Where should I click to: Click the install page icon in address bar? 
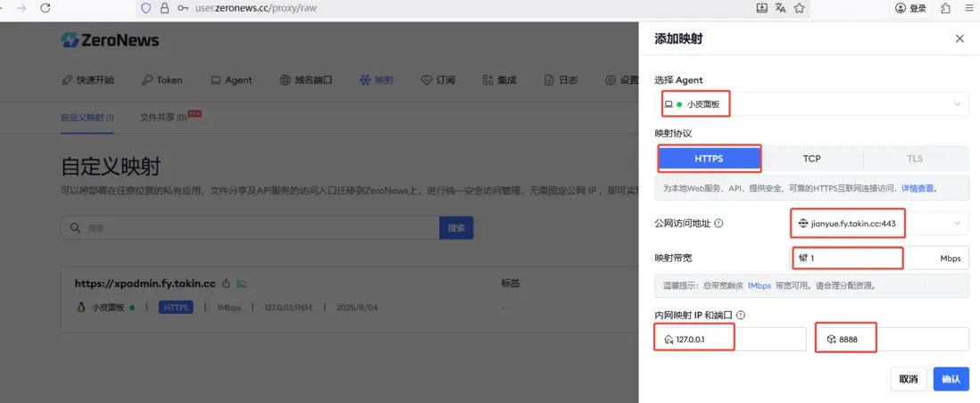click(761, 8)
